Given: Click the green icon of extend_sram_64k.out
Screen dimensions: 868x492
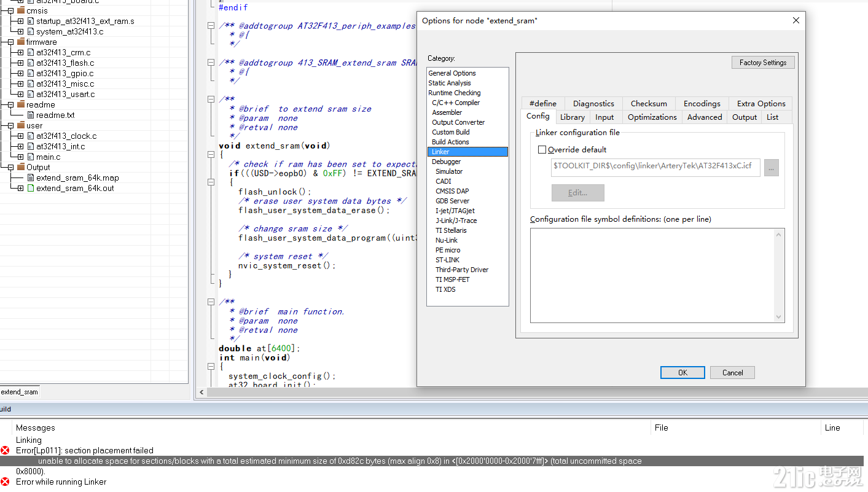Looking at the screenshot, I should (30, 188).
